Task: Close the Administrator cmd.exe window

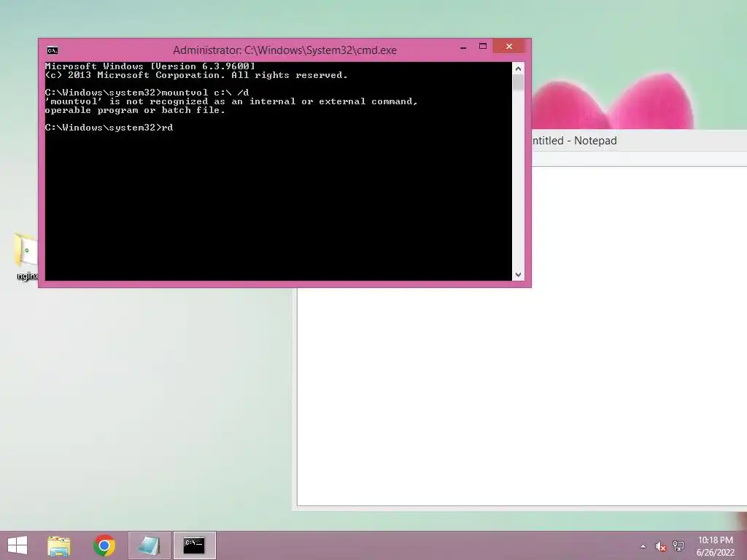Action: pos(508,46)
